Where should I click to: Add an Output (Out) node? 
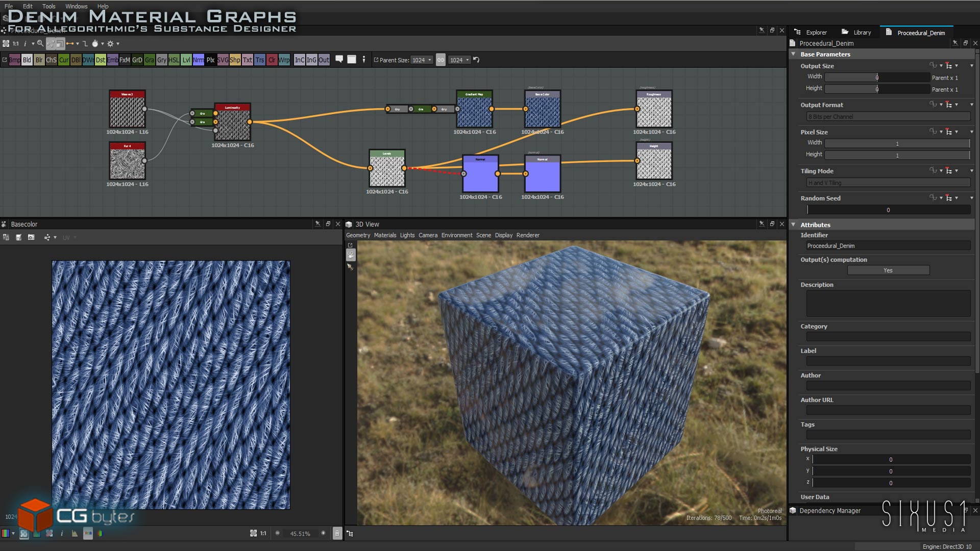pyautogui.click(x=324, y=60)
